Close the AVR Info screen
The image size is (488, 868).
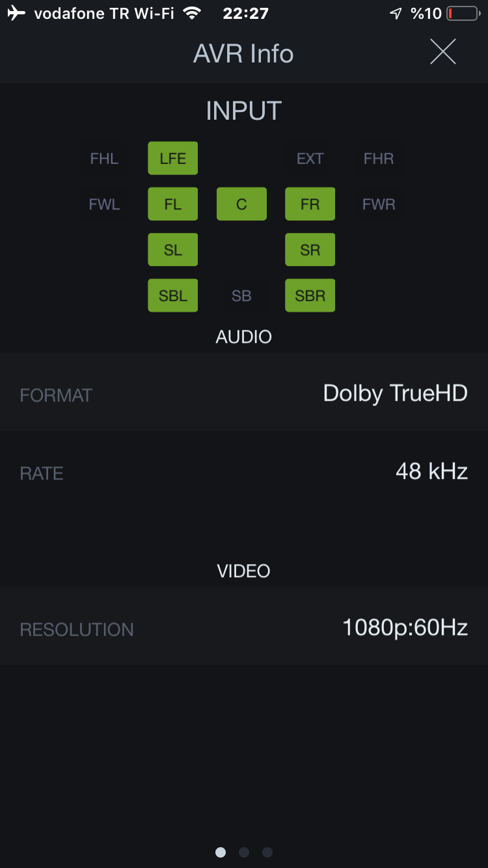click(443, 51)
